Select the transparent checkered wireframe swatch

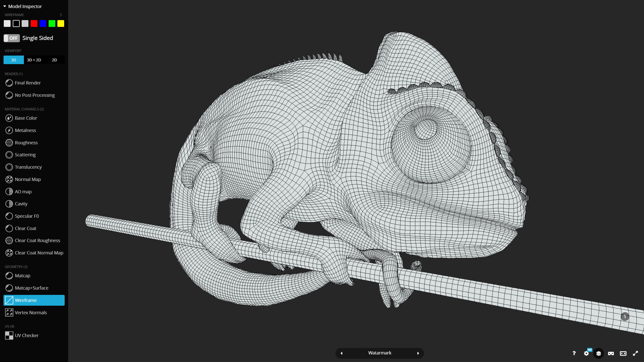tap(7, 24)
